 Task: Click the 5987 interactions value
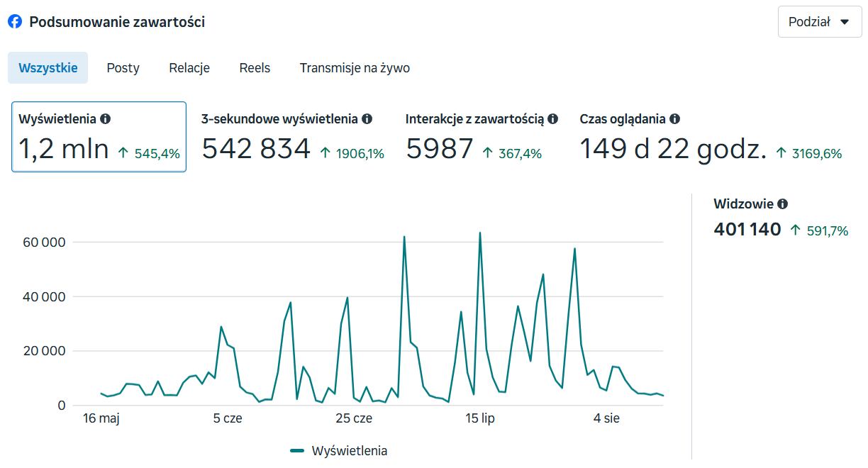pyautogui.click(x=440, y=149)
